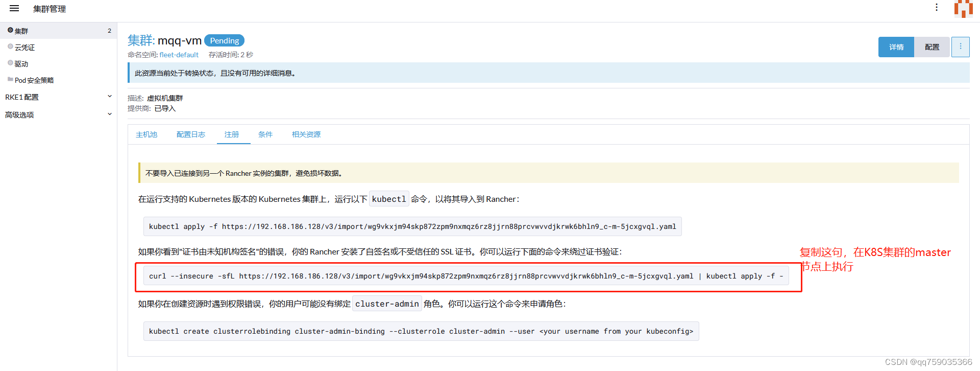Screen dimensions: 980x371
Task: Open the cluster actions three-dot button
Action: [x=961, y=47]
